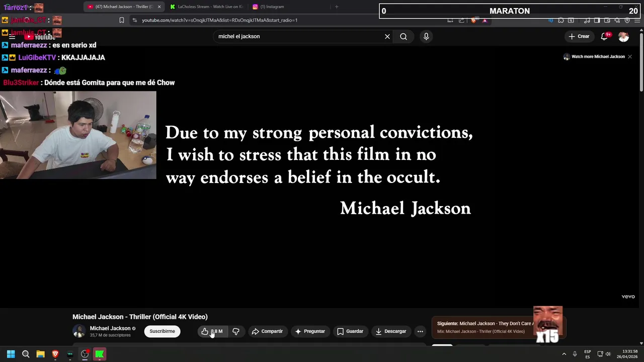Dislike the Thriller video
Screen dimensions: 644x362
click(x=236, y=331)
